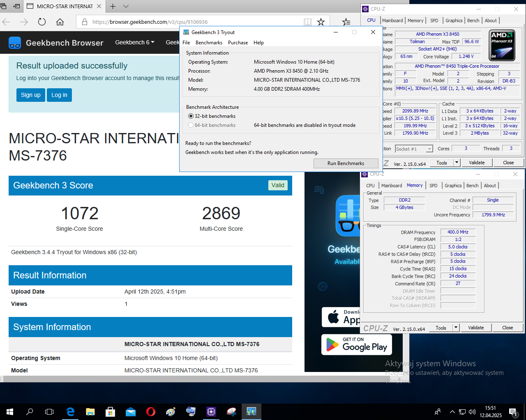Open the volume speaker tray icon
This screenshot has height=420, width=526.
472,411
